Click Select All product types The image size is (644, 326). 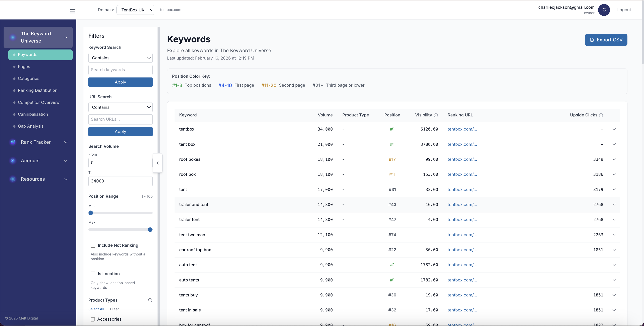96,309
